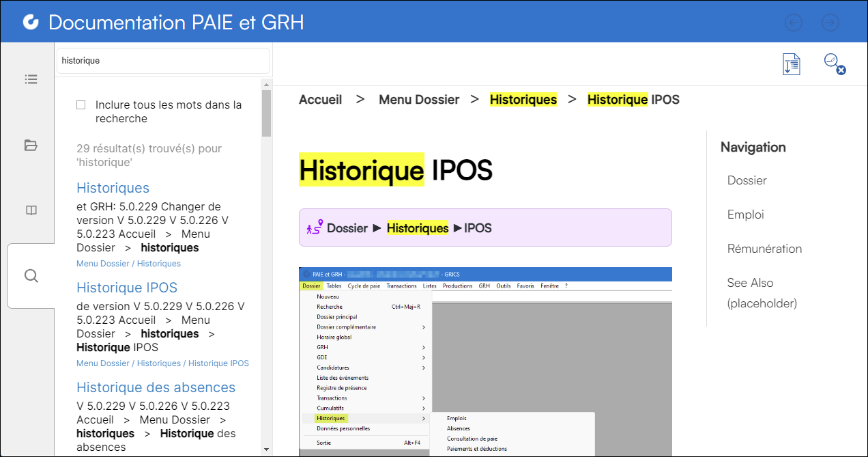
Task: Go back using the left arrow icon
Action: pyautogui.click(x=794, y=23)
